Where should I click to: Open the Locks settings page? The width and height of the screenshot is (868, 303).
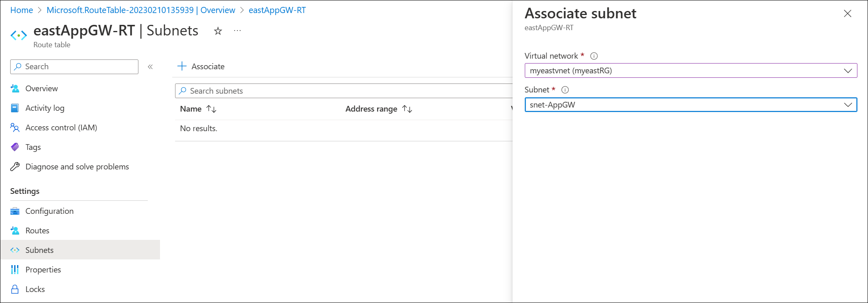coord(35,289)
